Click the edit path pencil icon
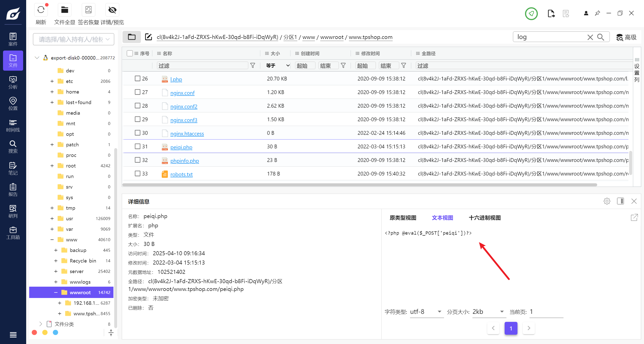This screenshot has width=644, height=344. pyautogui.click(x=148, y=37)
